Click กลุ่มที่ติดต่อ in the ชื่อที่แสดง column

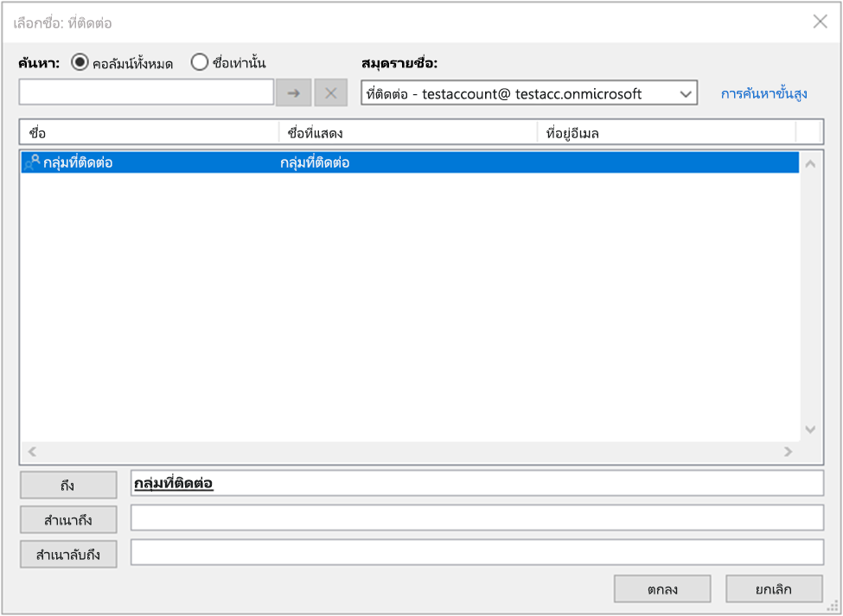[x=315, y=162]
